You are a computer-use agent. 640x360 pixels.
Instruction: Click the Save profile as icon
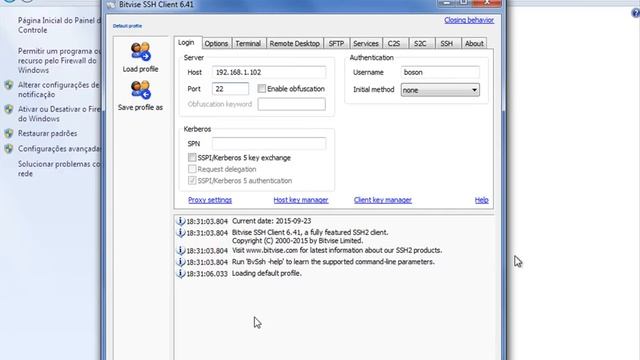click(x=140, y=89)
